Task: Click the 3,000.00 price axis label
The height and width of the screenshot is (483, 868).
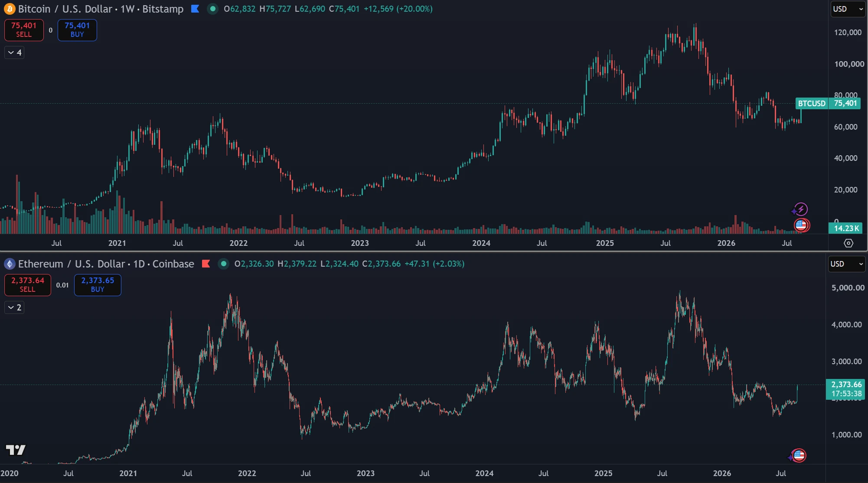Action: coord(846,362)
